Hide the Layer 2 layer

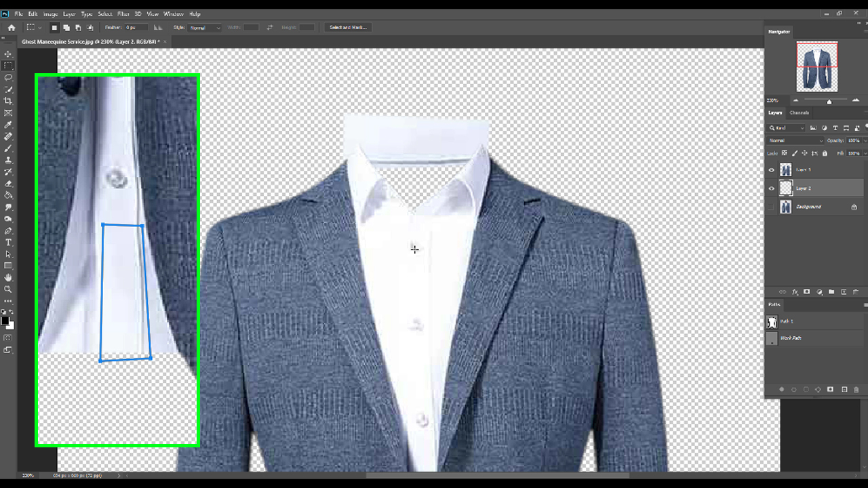pyautogui.click(x=771, y=188)
